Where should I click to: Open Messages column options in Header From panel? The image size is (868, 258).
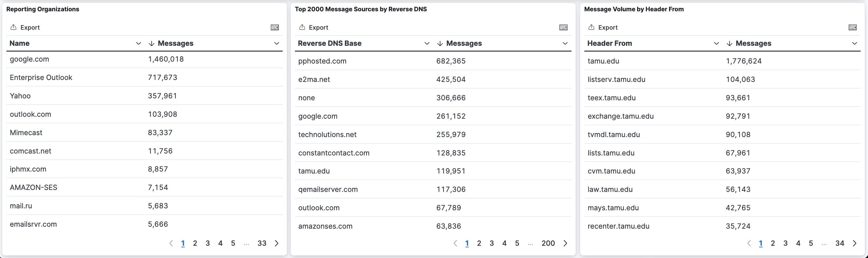(854, 43)
